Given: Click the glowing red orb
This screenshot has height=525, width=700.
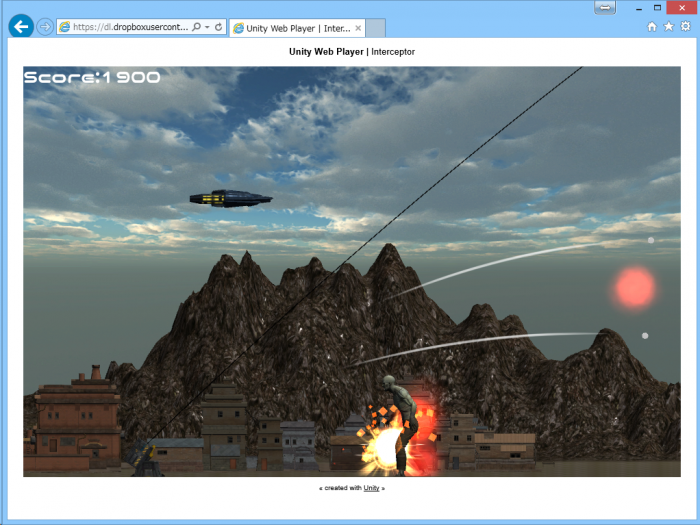Looking at the screenshot, I should pos(634,288).
